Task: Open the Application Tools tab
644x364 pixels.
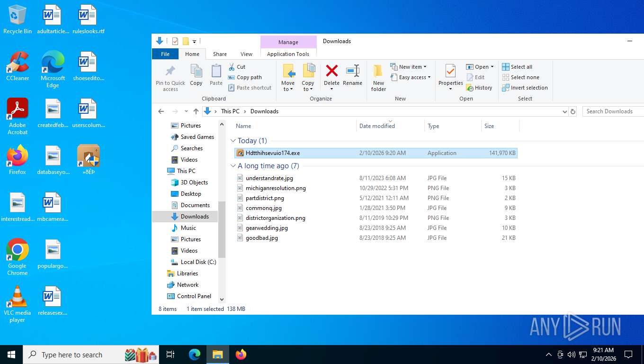Action: point(288,54)
